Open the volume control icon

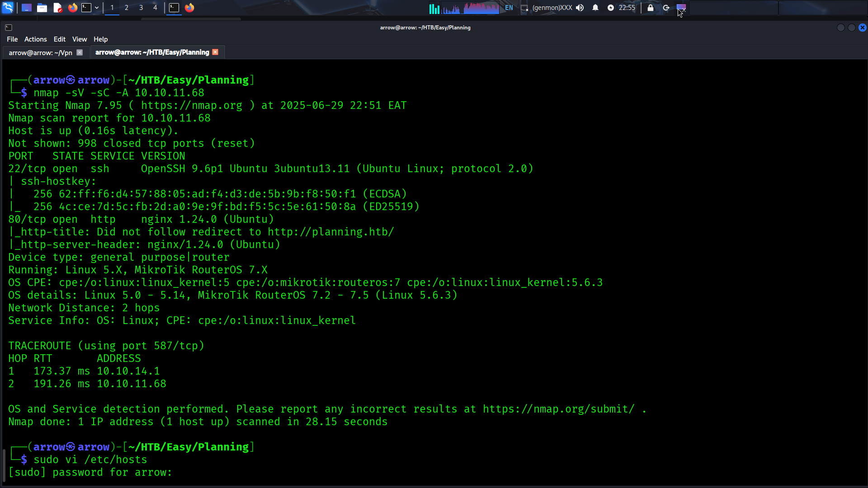click(x=580, y=8)
